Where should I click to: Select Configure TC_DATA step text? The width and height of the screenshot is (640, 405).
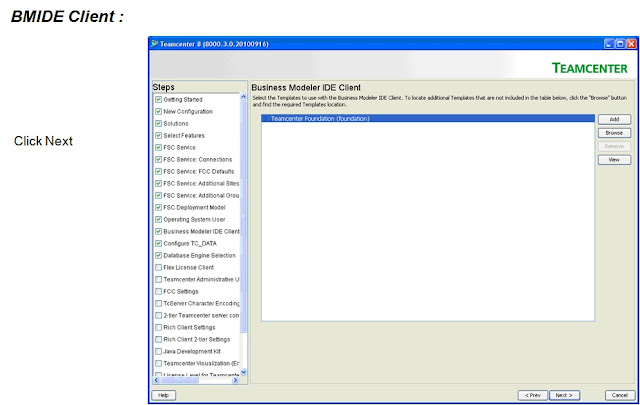(190, 243)
